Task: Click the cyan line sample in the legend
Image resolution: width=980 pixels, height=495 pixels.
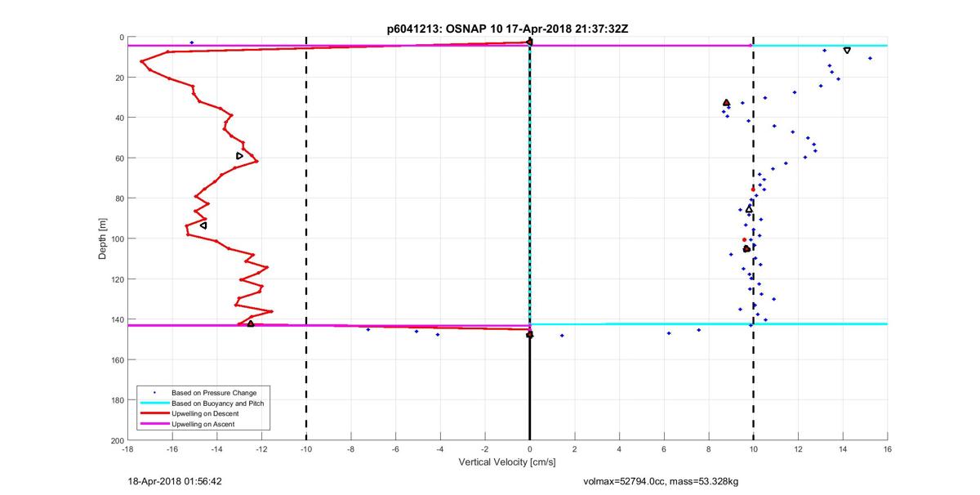Action: pos(154,404)
